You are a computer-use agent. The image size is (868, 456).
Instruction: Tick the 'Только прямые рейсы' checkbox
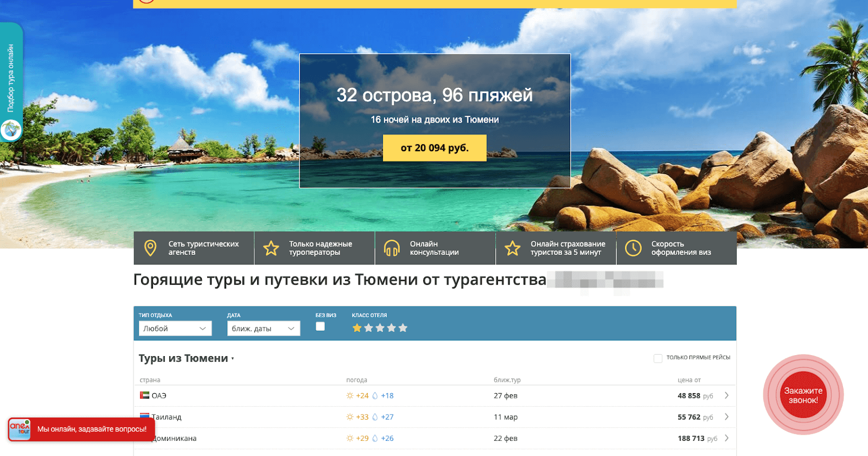658,358
